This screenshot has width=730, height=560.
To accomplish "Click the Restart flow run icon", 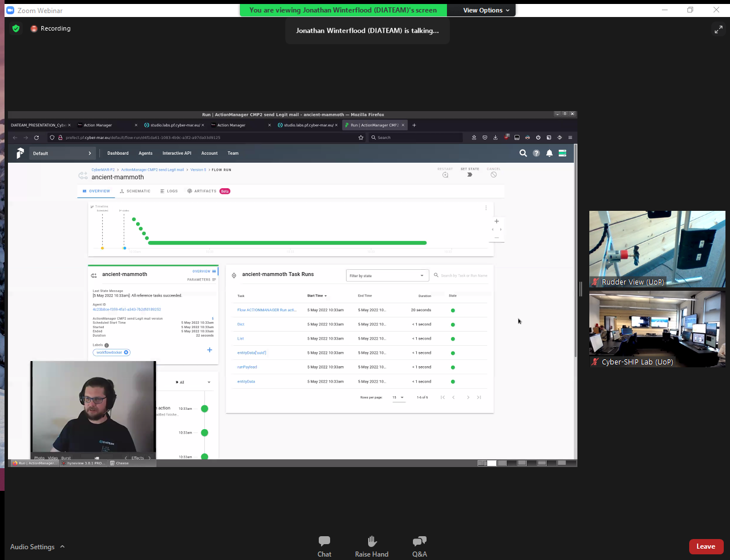I will click(445, 175).
